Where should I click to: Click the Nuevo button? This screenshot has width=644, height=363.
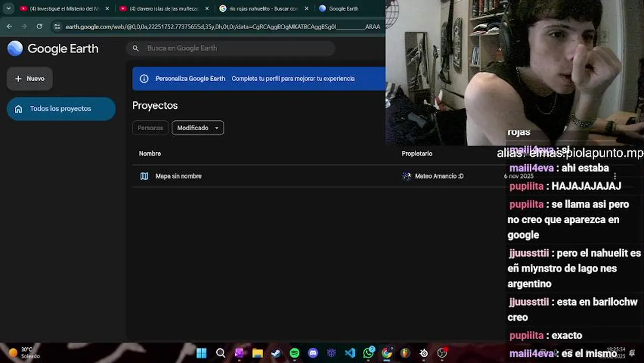tap(30, 79)
